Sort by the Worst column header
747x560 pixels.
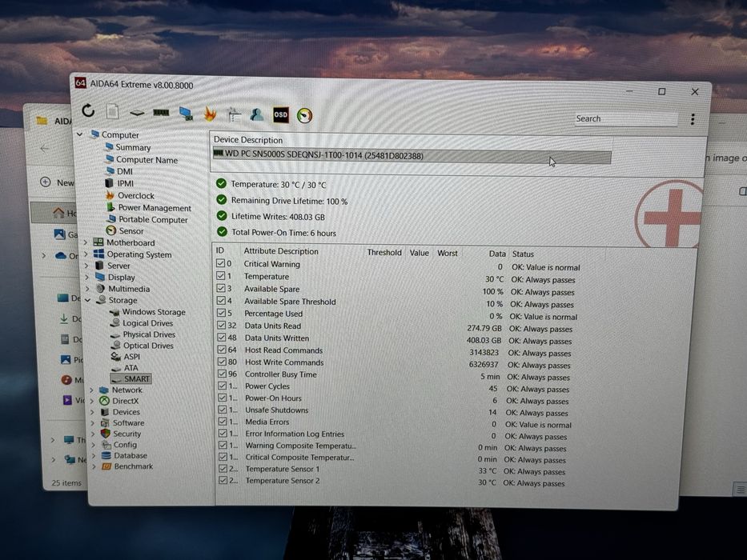point(448,254)
